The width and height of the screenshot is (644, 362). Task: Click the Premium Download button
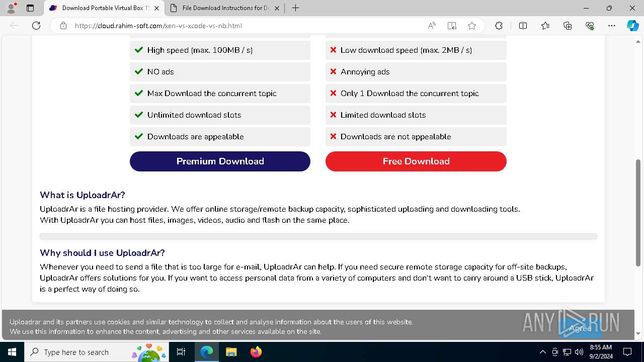(x=220, y=161)
